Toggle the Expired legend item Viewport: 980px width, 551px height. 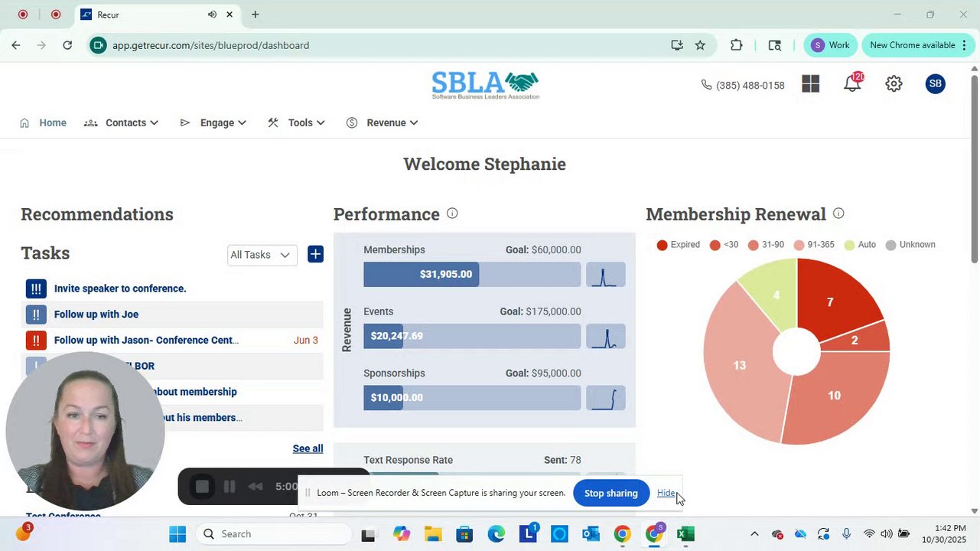[x=679, y=245]
